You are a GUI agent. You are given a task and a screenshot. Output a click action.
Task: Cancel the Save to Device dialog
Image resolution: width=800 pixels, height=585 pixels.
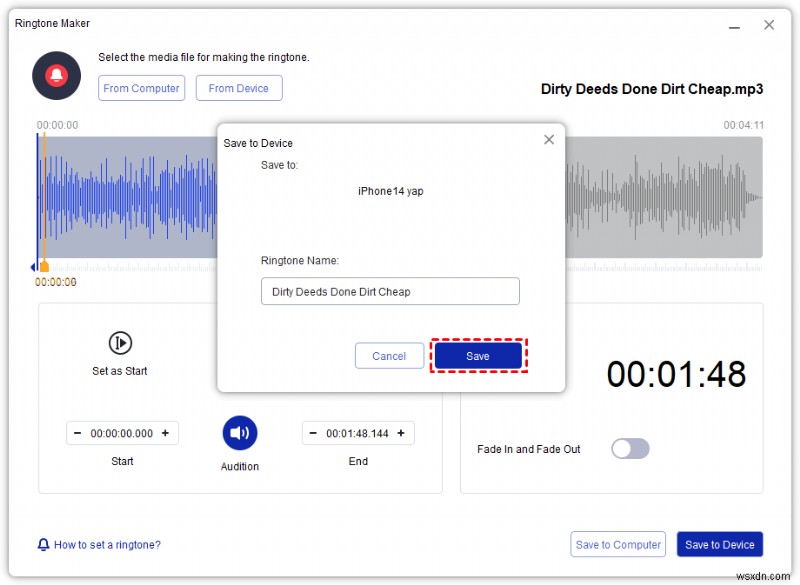coord(389,356)
